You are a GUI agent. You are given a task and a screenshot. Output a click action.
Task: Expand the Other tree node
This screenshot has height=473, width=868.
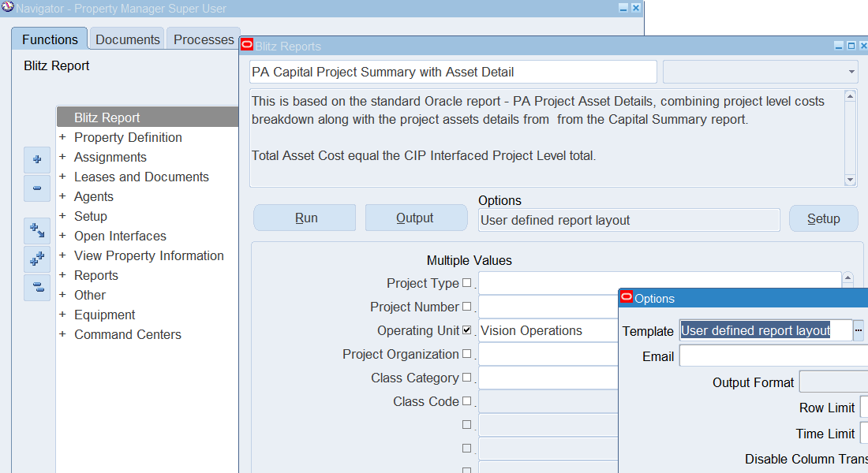pos(62,294)
